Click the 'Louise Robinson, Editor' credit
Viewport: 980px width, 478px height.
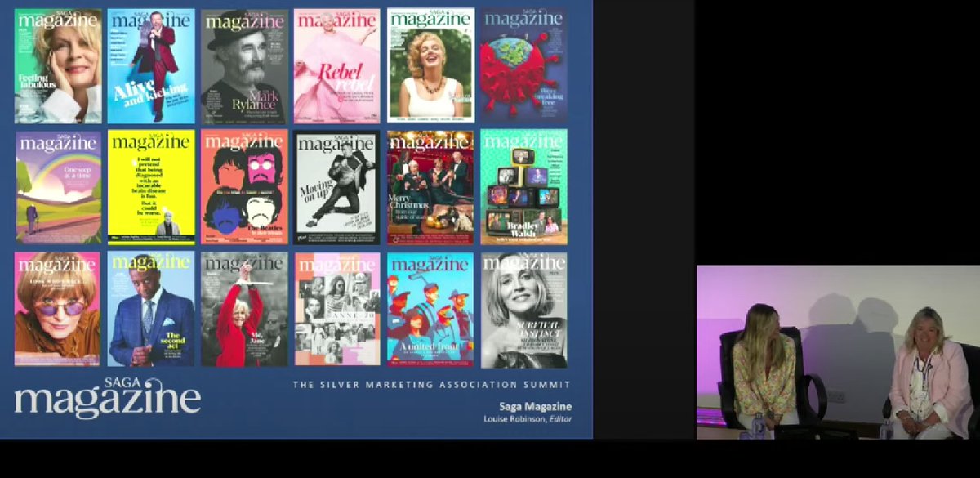pyautogui.click(x=528, y=419)
